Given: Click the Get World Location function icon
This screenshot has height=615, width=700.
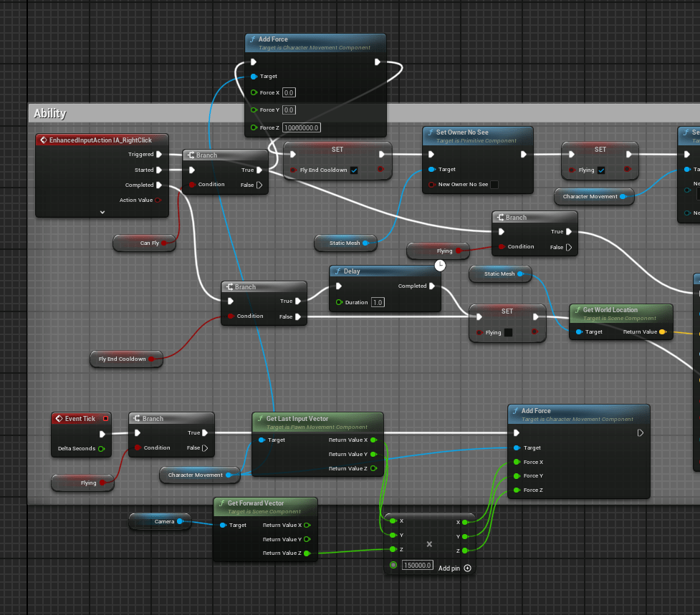Looking at the screenshot, I should [x=577, y=310].
